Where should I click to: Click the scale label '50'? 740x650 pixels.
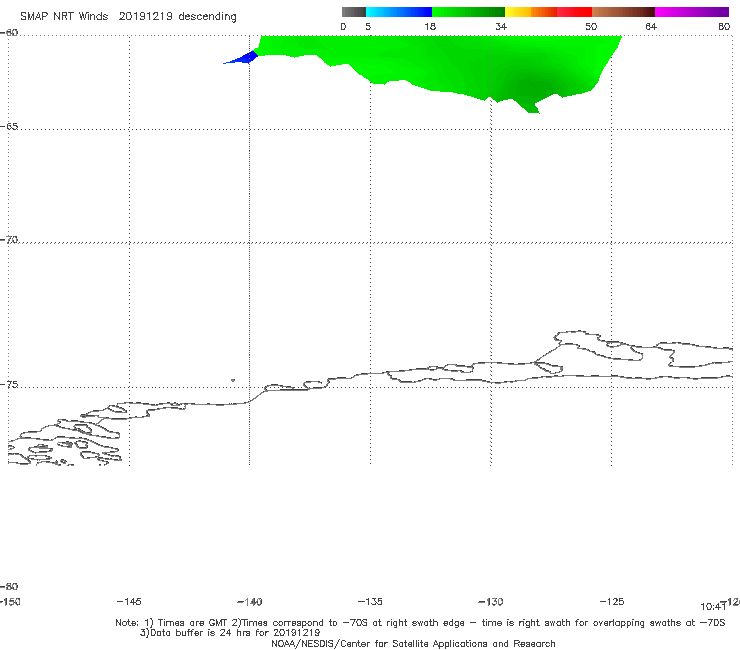[591, 26]
